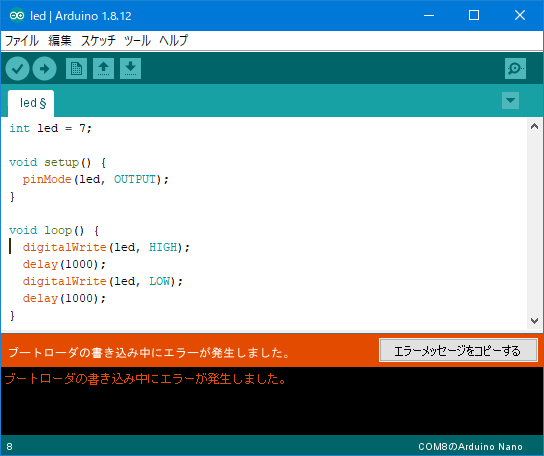
Task: Open the Serial Monitor magnifier icon
Action: pyautogui.click(x=515, y=69)
